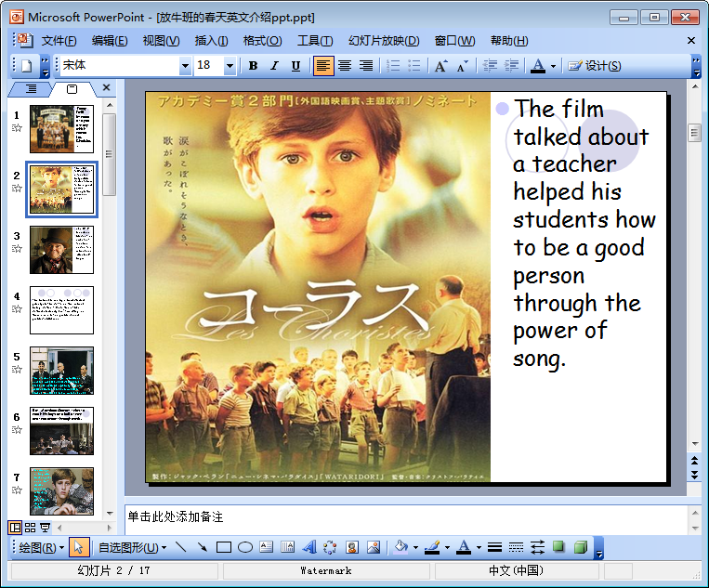This screenshot has height=588, width=709.
Task: Toggle bulleted list formatting
Action: [x=414, y=66]
